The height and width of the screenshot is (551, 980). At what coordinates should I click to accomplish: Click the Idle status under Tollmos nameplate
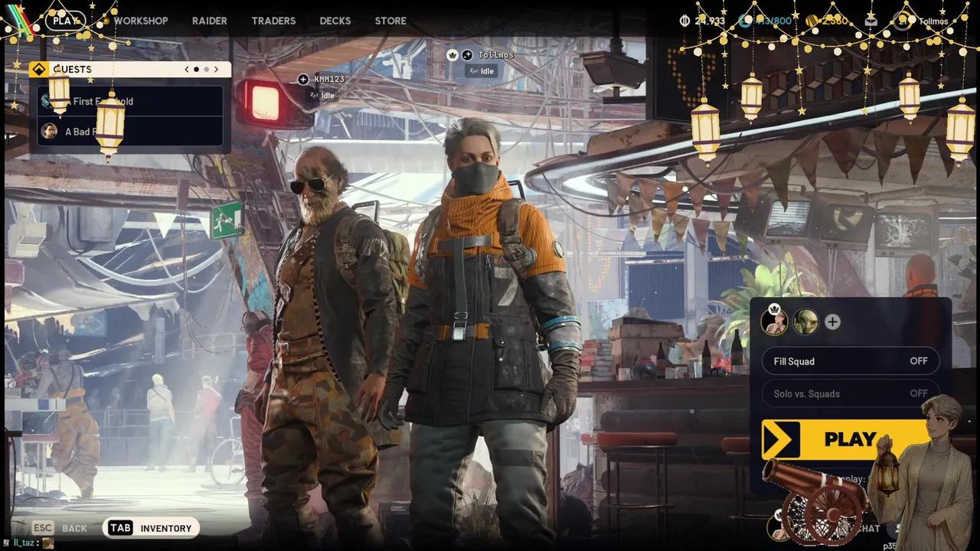(481, 71)
